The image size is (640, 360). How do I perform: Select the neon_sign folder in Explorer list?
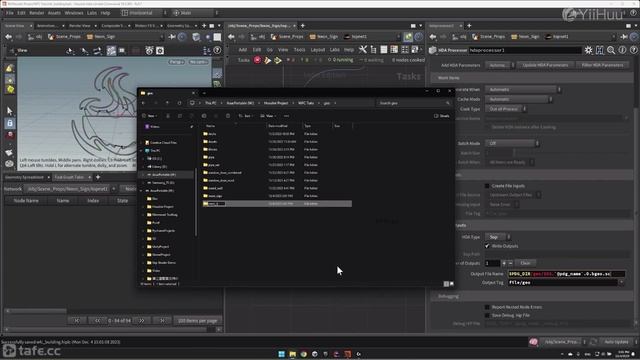pos(216,196)
